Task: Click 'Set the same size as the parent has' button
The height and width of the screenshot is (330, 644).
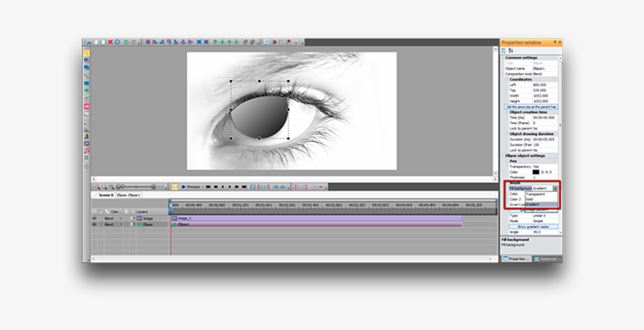Action: click(x=531, y=107)
